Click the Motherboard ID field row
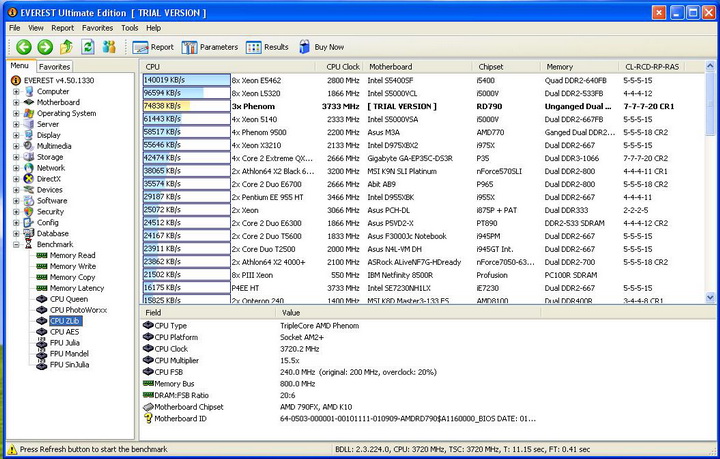 (x=340, y=419)
